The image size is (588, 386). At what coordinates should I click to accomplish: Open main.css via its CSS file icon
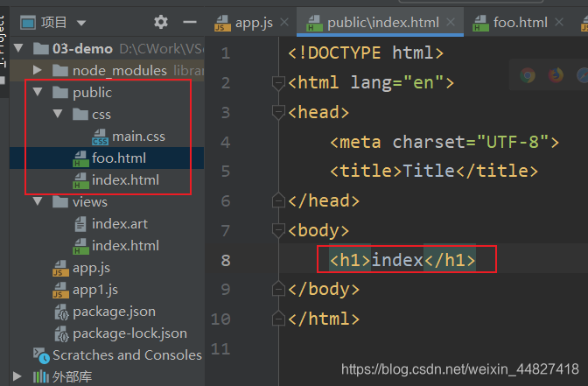coord(100,137)
